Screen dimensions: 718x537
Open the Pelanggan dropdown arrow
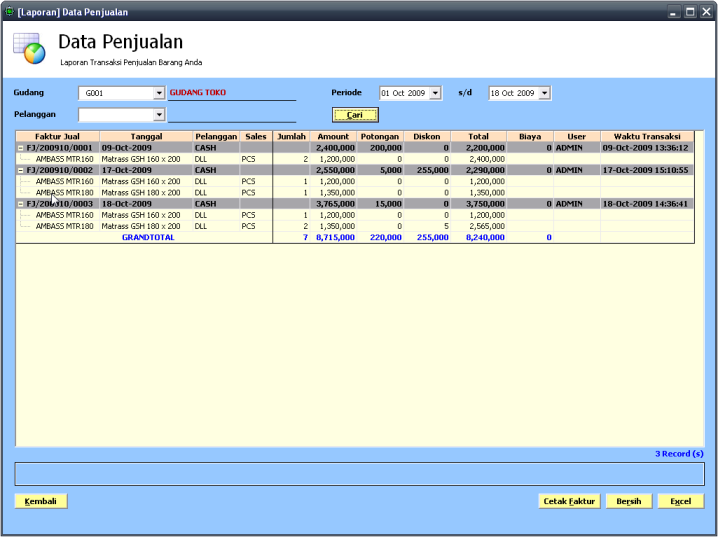(158, 114)
